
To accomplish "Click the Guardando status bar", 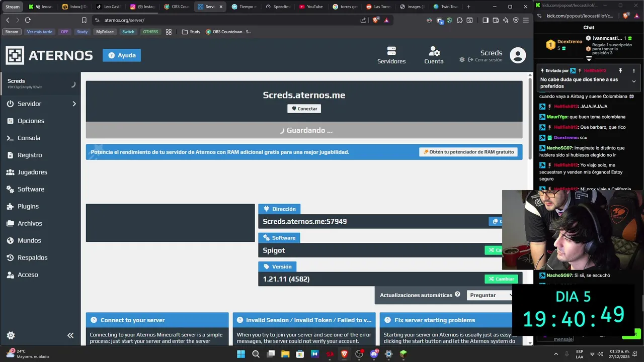I will [304, 130].
